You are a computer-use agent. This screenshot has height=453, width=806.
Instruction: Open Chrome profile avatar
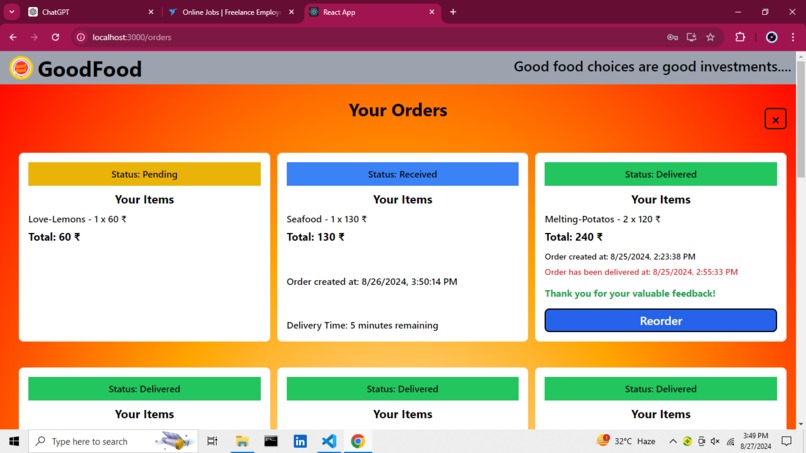pyautogui.click(x=772, y=37)
